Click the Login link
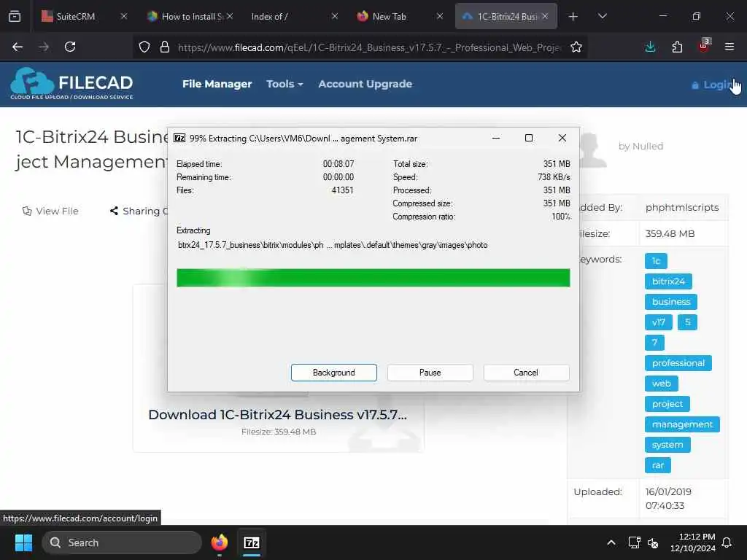This screenshot has width=747, height=560. click(713, 85)
